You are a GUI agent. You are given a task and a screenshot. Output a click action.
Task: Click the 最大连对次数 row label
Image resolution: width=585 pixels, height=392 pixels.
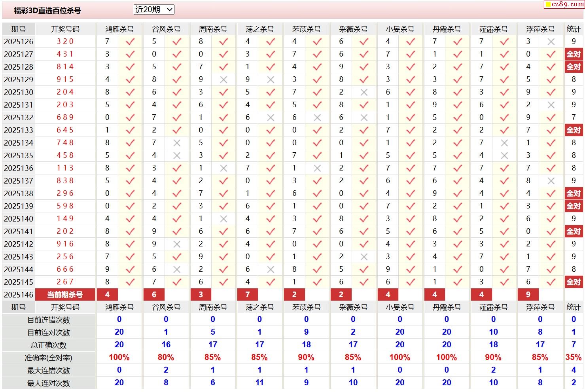49,383
